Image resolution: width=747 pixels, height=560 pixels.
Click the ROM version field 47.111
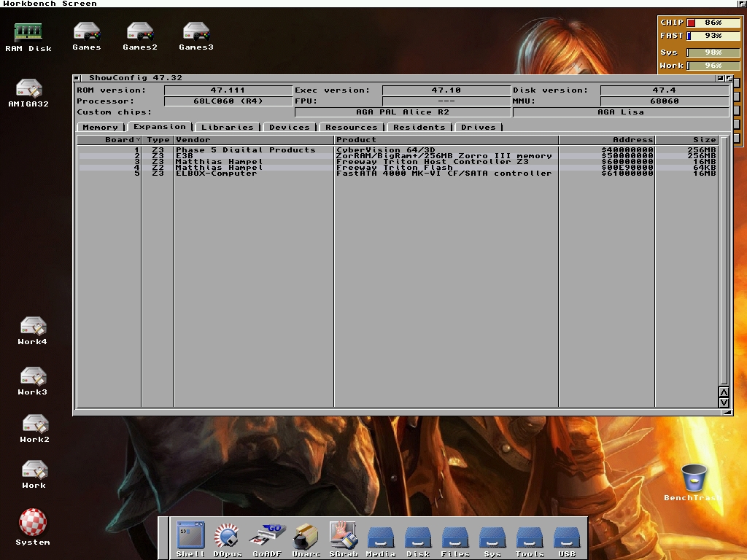pos(228,90)
